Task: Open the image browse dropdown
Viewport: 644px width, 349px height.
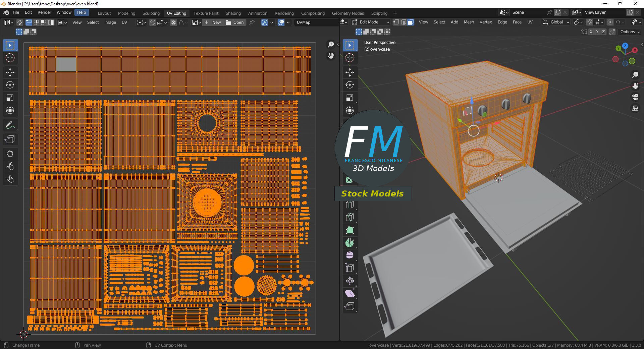Action: coord(197,22)
